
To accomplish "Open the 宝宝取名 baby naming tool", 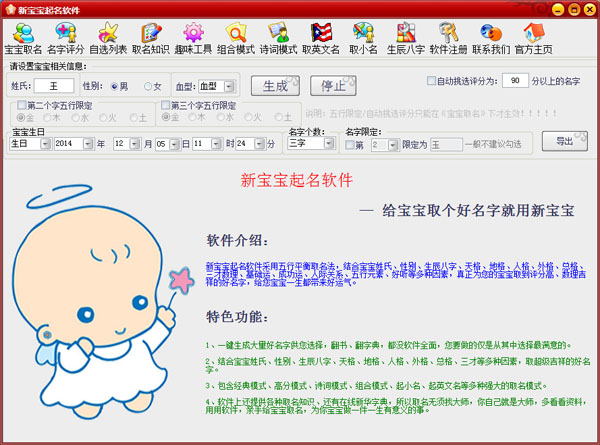I will pyautogui.click(x=24, y=38).
